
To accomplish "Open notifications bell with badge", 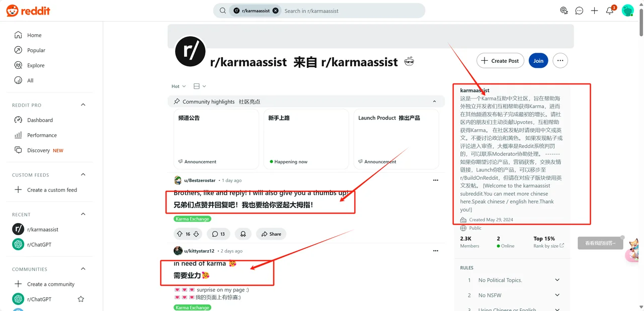I will 610,11.
